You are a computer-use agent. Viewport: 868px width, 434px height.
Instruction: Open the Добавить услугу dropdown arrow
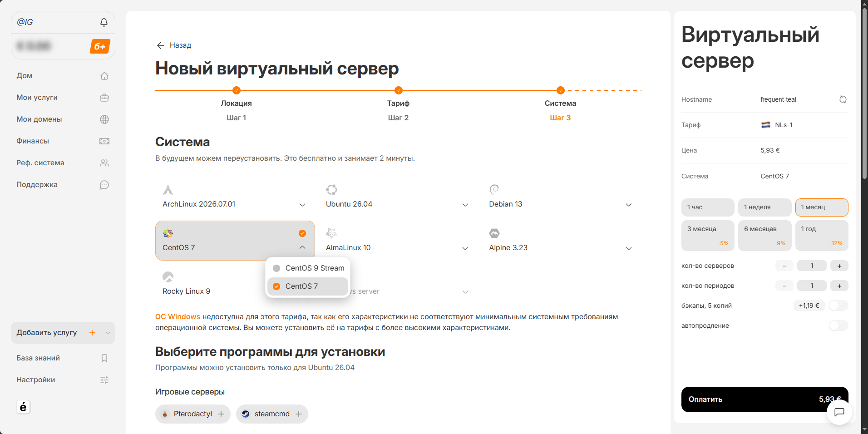pyautogui.click(x=108, y=333)
